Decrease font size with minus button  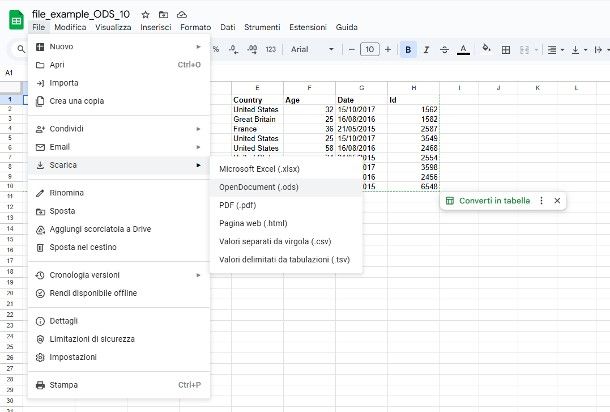(352, 49)
